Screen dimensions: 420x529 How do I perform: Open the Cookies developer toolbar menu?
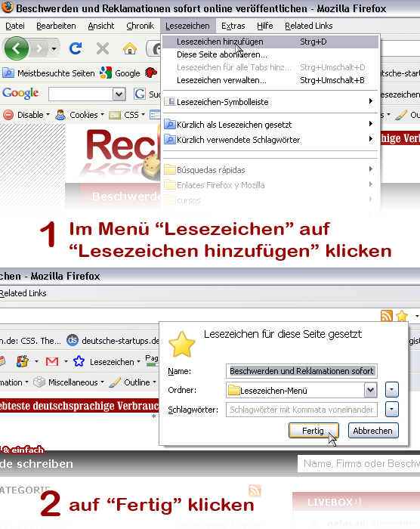pyautogui.click(x=79, y=115)
